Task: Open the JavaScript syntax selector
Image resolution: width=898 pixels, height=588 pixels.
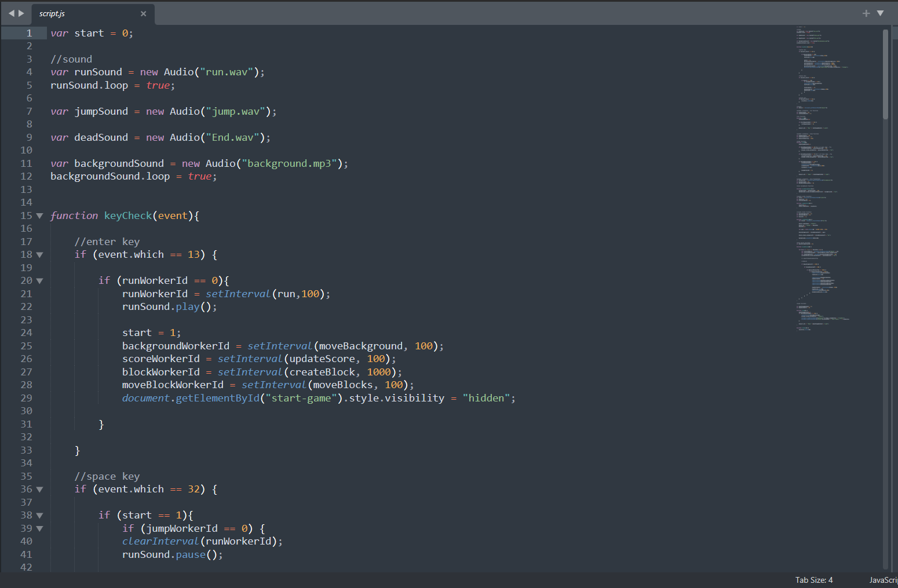Action: click(884, 580)
